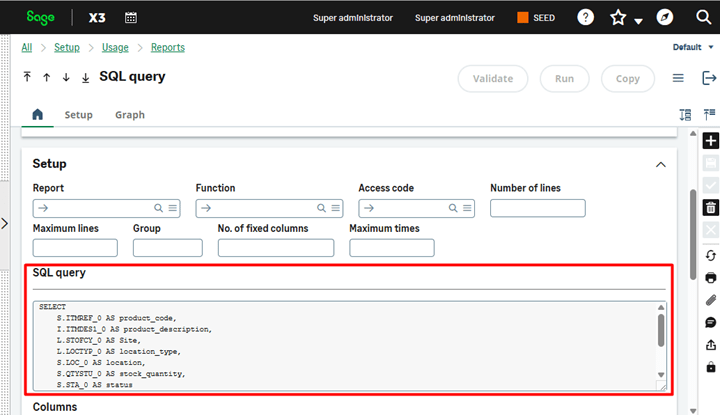
Task: Expand the favorites star dropdown arrow
Action: click(x=638, y=21)
